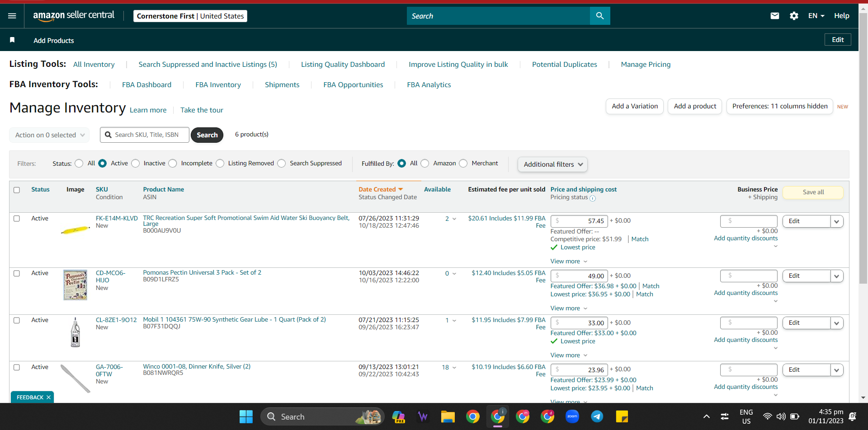Select the Inactive status radio button
Viewport: 868px width, 430px height.
tap(136, 164)
